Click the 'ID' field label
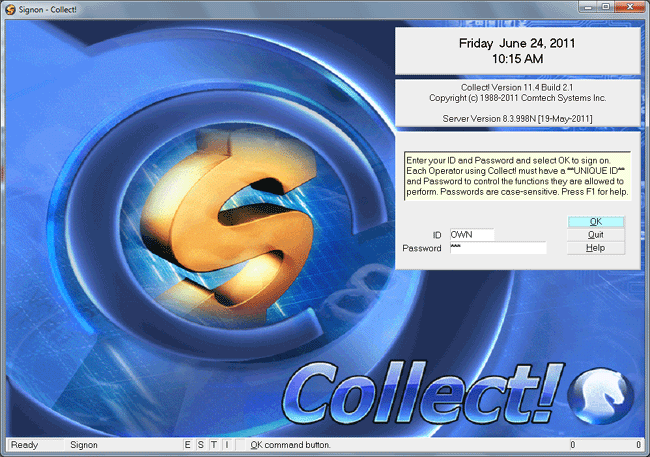Viewport: 650px width, 457px height. click(x=437, y=235)
